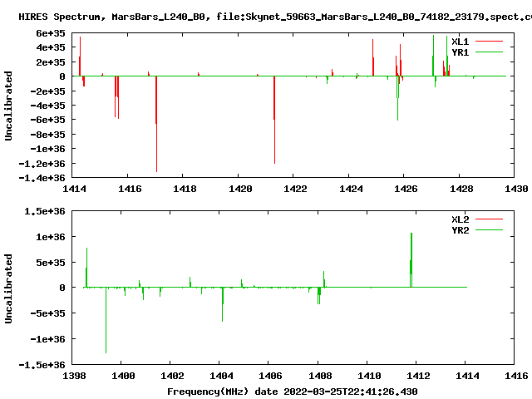Click the green YR1 legend line sample
Viewport: 532px width, 399px height.
click(x=489, y=52)
